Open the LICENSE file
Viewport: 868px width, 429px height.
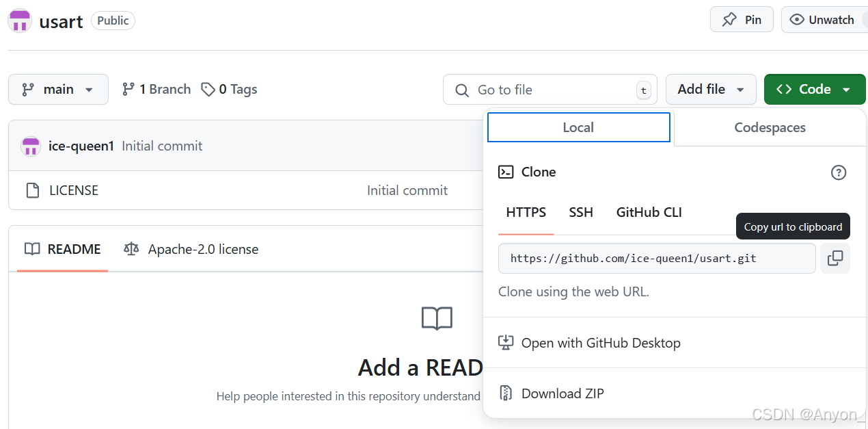pyautogui.click(x=74, y=190)
